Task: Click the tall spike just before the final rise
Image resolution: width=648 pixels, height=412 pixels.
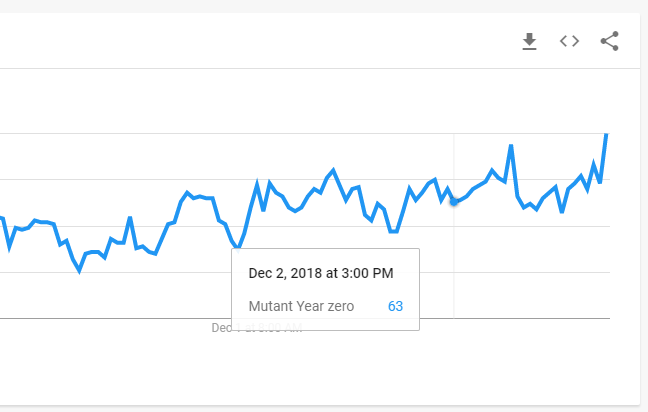Action: click(511, 145)
